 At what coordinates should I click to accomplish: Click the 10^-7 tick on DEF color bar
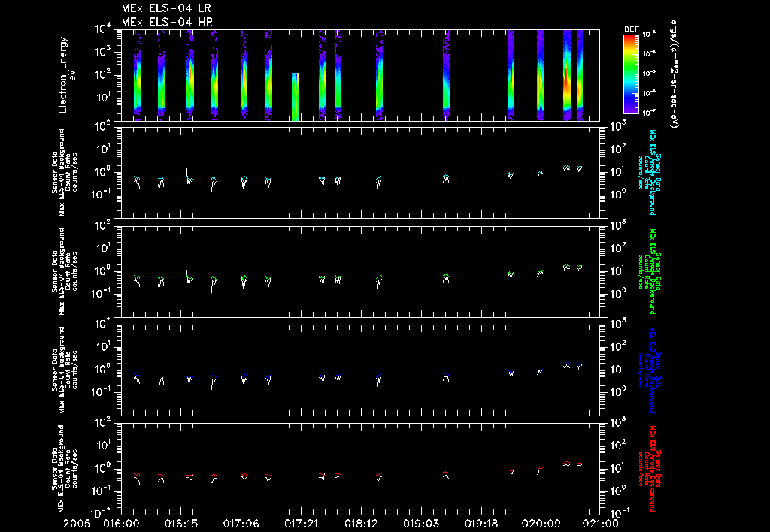pyautogui.click(x=648, y=113)
